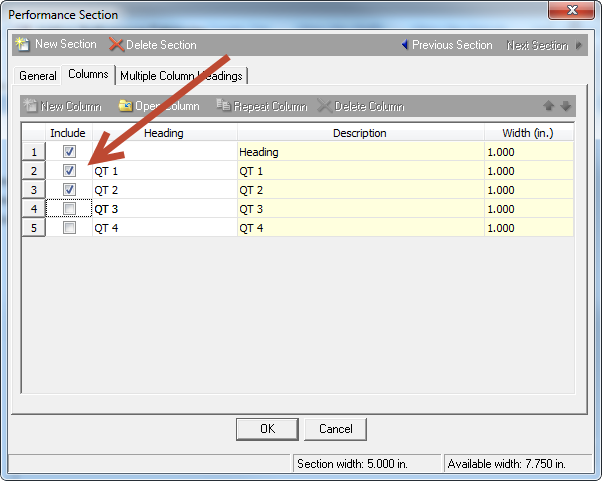Click the Next Section label
The image size is (602, 481).
(x=538, y=45)
